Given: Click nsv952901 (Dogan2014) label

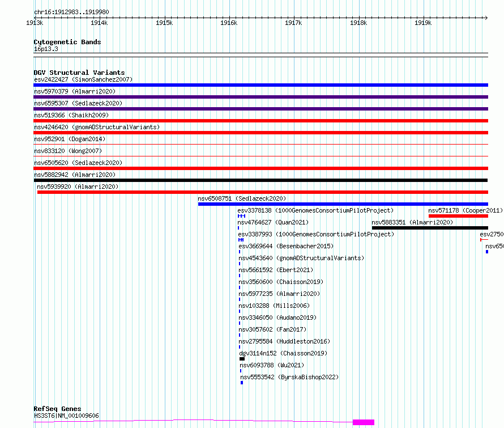Looking at the screenshot, I should click(70, 139).
